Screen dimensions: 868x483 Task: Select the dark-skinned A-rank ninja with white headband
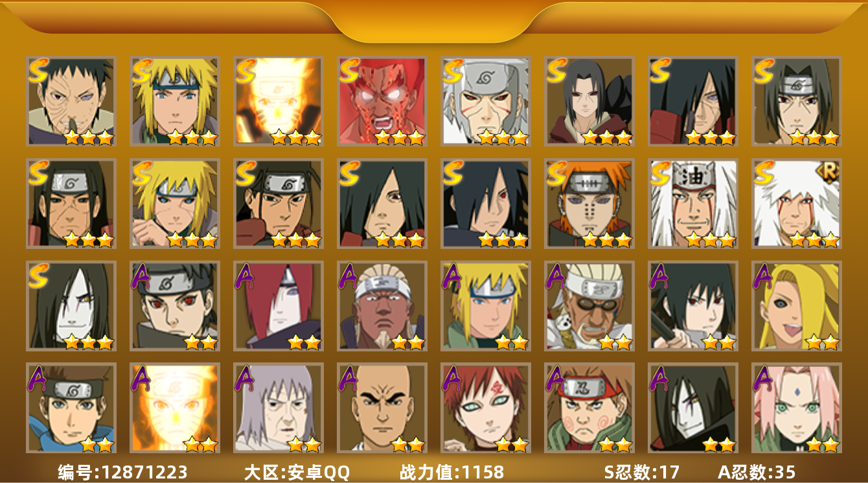coord(382,306)
